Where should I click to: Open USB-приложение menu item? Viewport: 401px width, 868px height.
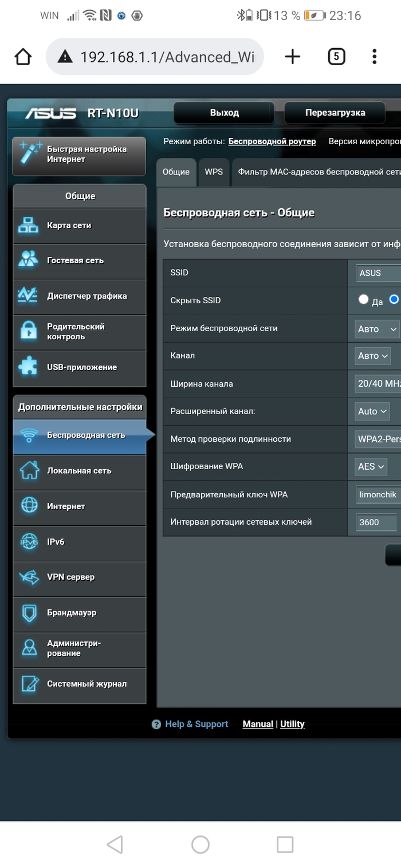point(80,367)
